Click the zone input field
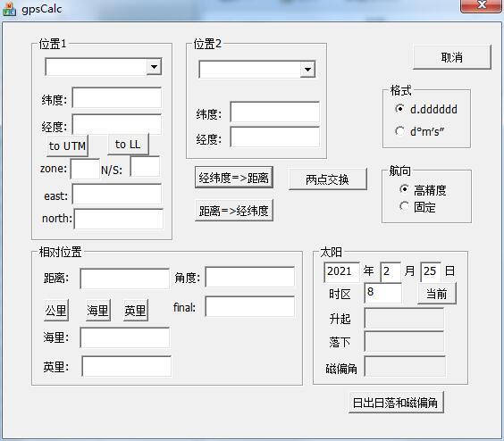Image resolution: width=504 pixels, height=441 pixels. click(85, 169)
